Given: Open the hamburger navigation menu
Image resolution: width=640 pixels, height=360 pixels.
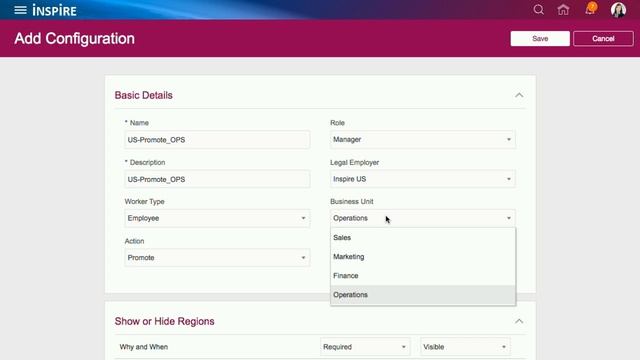Looking at the screenshot, I should [x=20, y=10].
